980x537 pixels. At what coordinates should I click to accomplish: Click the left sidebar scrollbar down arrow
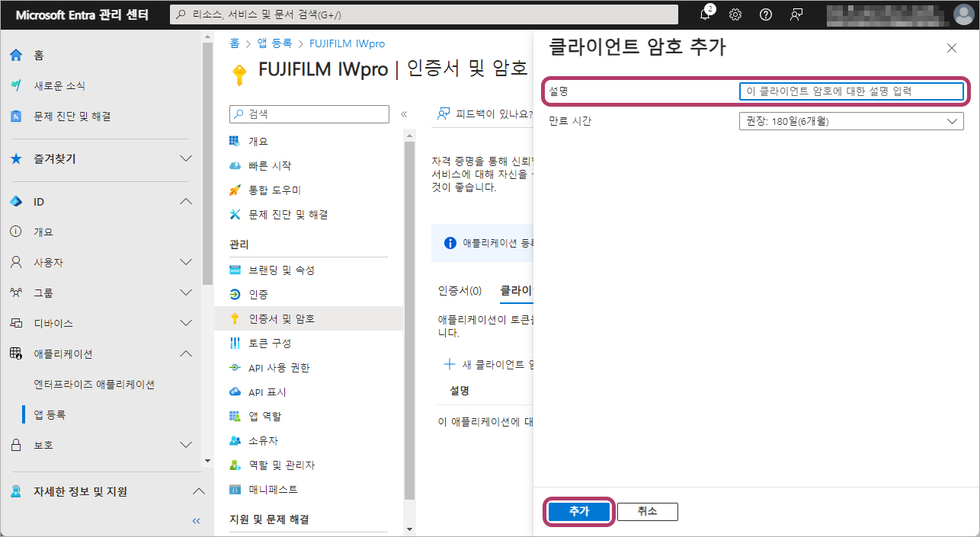point(207,462)
